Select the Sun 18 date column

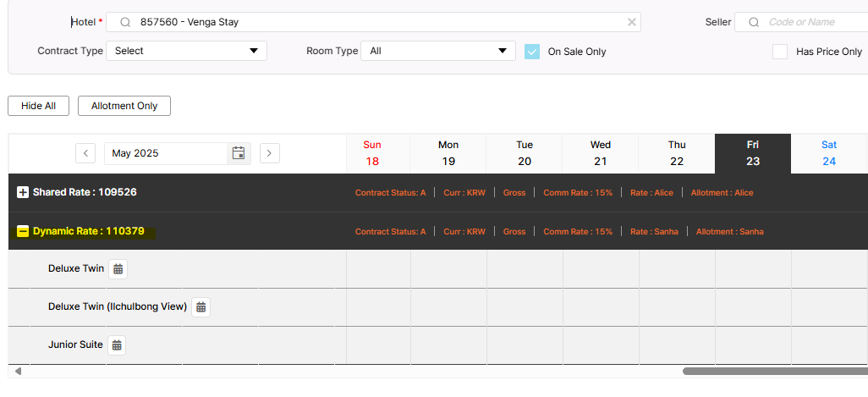click(371, 153)
